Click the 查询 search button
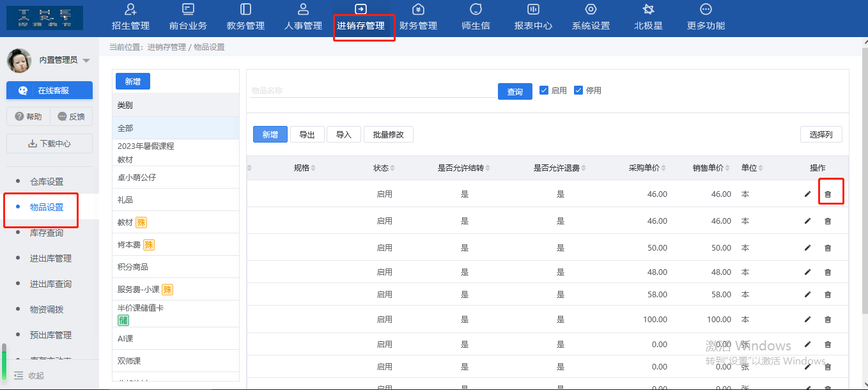The height and width of the screenshot is (390, 868). [x=515, y=91]
